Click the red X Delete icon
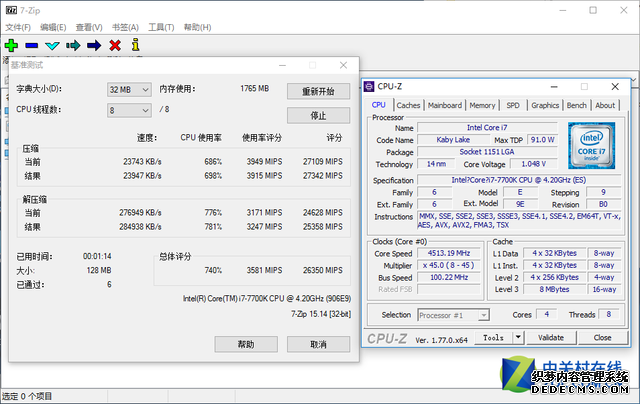This screenshot has width=640, height=404. pos(115,45)
